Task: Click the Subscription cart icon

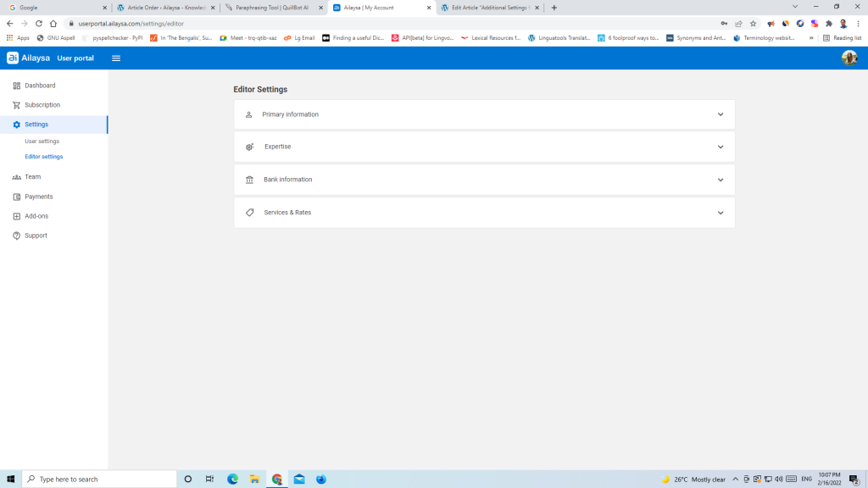Action: (x=17, y=105)
